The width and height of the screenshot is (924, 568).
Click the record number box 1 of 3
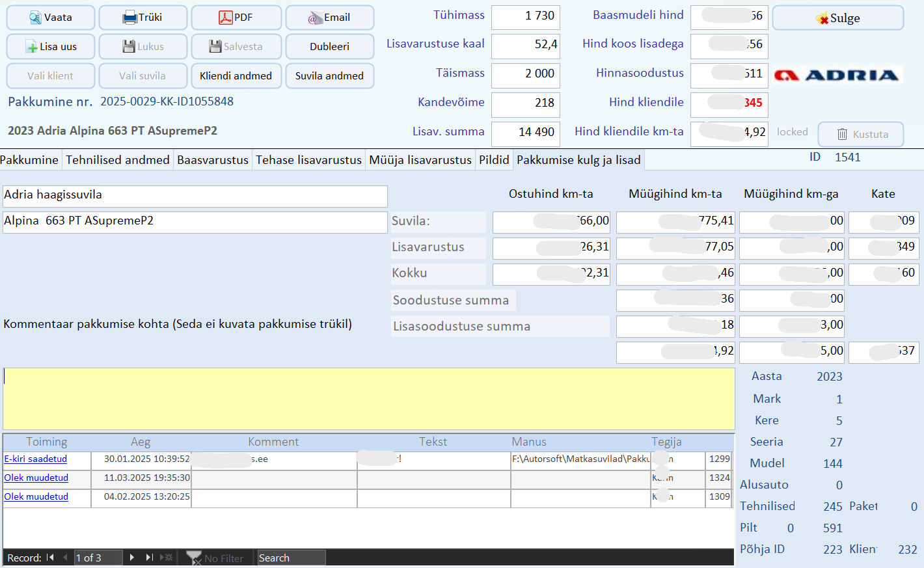coord(98,558)
